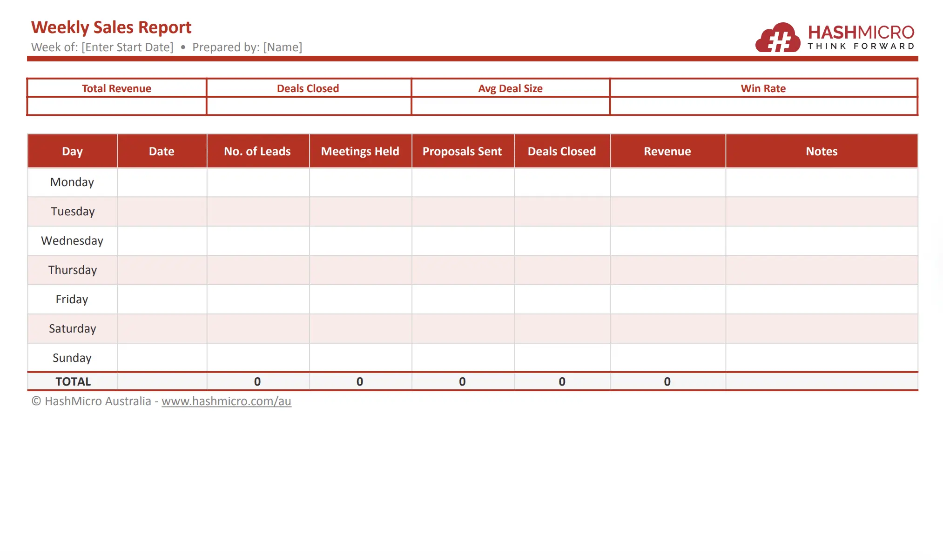Click the Notes column header
Screen dimensions: 943x560
pyautogui.click(x=822, y=151)
